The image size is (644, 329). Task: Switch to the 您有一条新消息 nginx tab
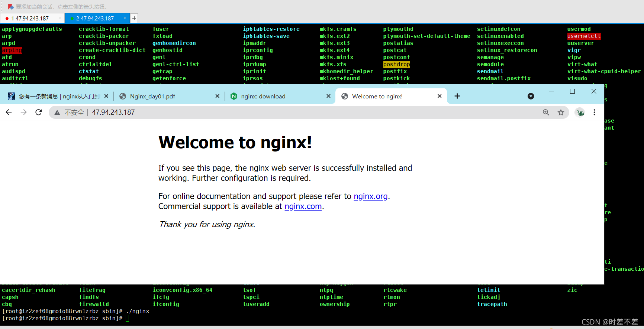(58, 96)
